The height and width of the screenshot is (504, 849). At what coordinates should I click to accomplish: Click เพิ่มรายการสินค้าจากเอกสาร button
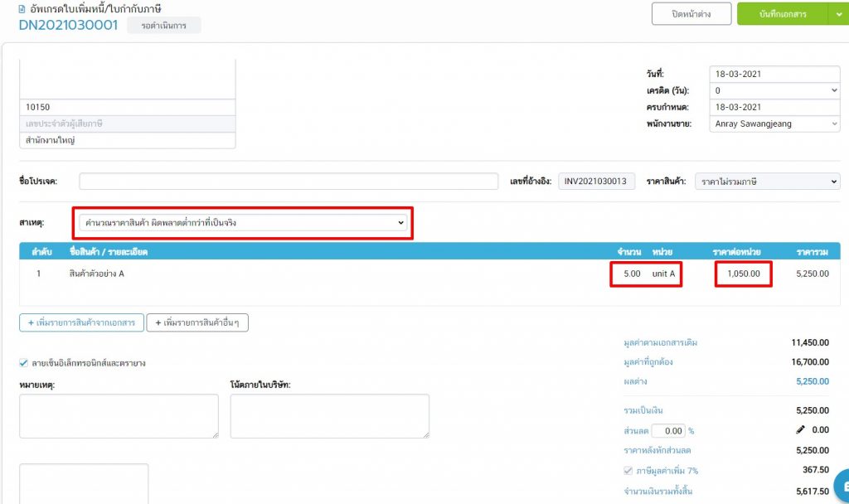81,322
